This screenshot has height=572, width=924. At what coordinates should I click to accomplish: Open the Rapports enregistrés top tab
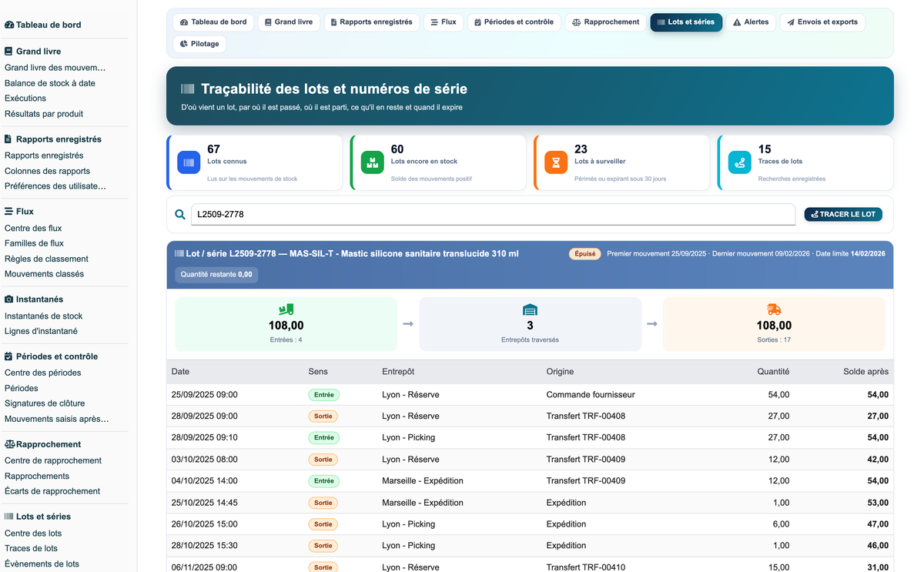(372, 22)
